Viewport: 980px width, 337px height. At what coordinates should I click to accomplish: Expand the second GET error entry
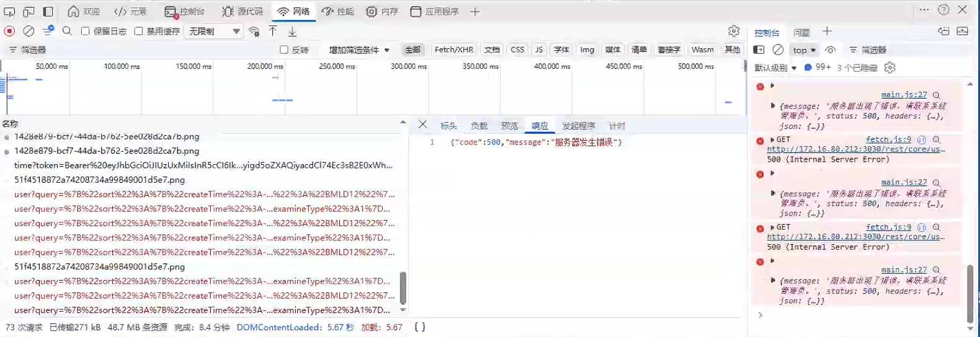click(772, 227)
